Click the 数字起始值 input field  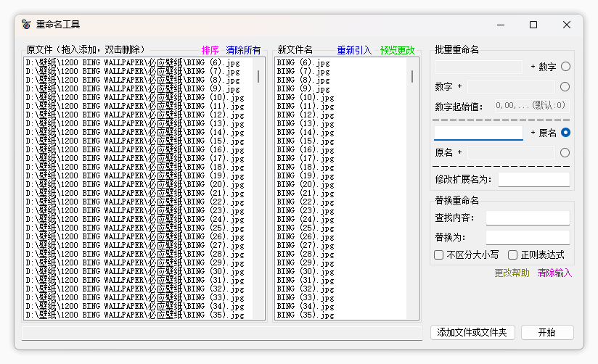[530, 106]
